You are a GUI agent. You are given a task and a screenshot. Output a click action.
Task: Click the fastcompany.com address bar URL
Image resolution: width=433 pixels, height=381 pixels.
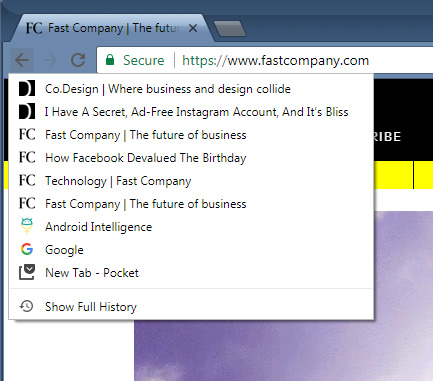(275, 60)
